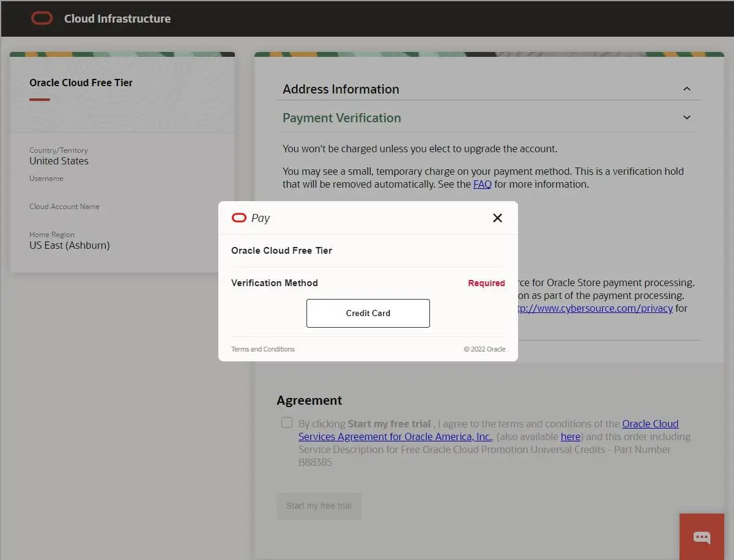
Task: Click the Address Information heading
Action: click(x=341, y=89)
